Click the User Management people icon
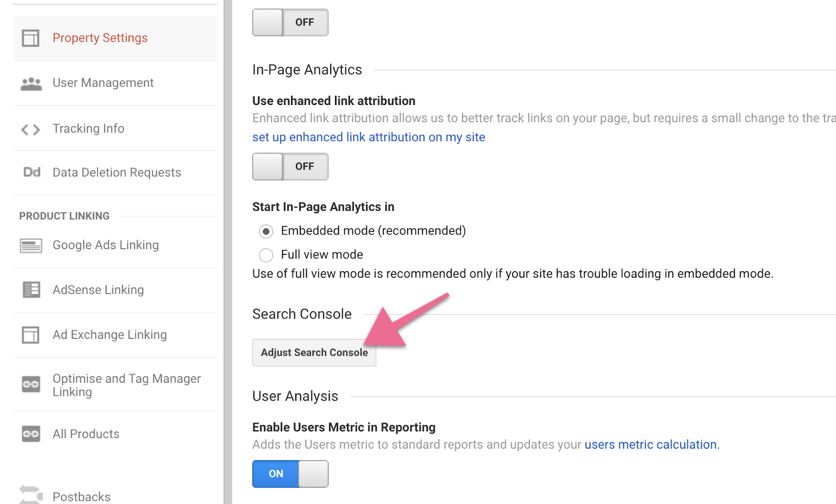 tap(31, 84)
